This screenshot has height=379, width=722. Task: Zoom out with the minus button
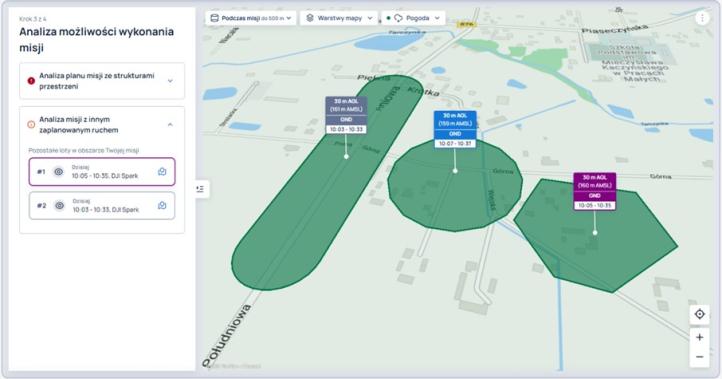(699, 357)
